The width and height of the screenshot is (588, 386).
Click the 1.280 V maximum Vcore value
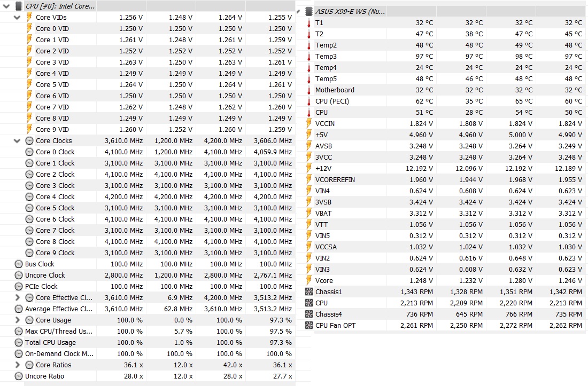pyautogui.click(x=520, y=281)
